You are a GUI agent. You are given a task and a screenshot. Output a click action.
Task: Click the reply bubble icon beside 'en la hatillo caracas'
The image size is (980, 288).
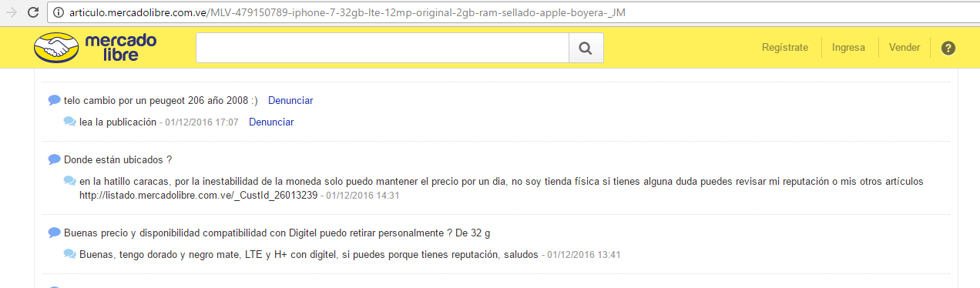pos(69,181)
